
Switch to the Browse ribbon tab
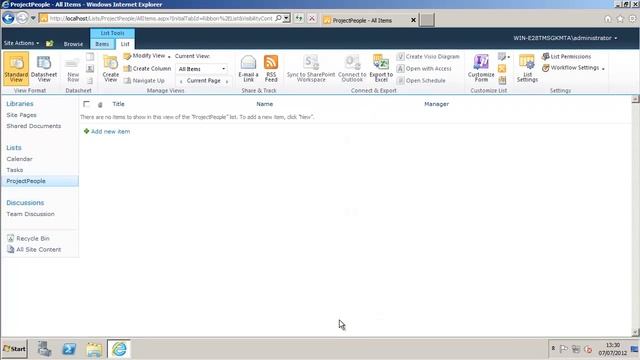click(x=73, y=44)
